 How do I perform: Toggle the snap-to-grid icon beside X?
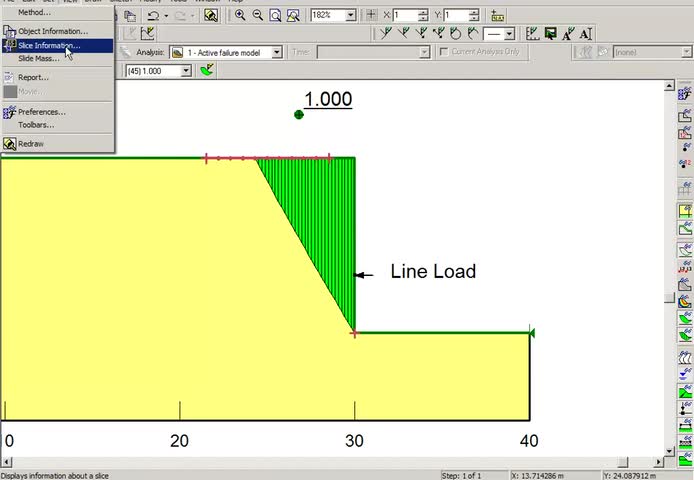(371, 15)
